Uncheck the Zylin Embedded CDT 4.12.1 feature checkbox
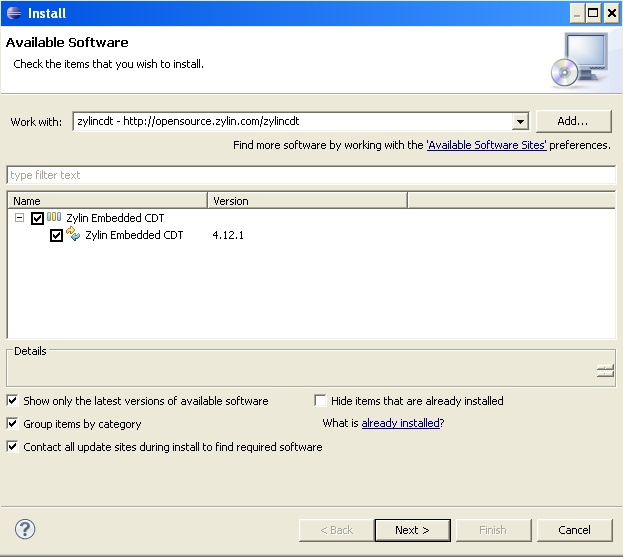Screen dimensions: 623x557 pyautogui.click(x=56, y=235)
